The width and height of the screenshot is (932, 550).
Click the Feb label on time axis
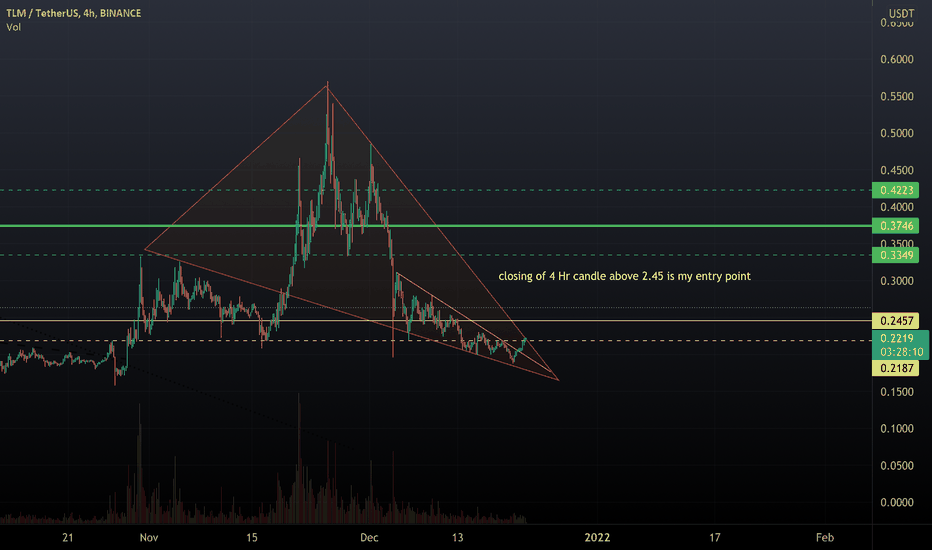click(x=824, y=538)
